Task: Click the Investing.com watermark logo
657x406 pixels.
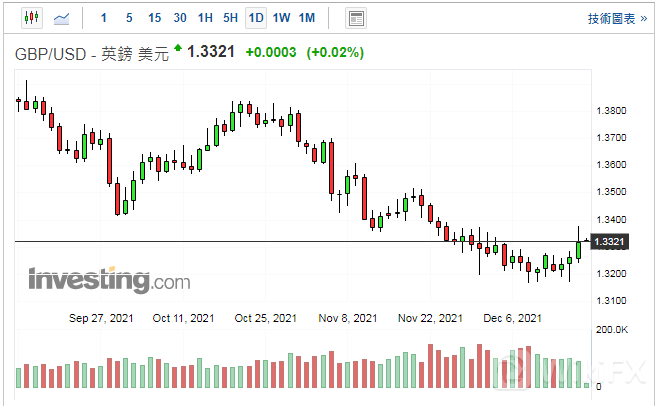Action: pyautogui.click(x=109, y=279)
